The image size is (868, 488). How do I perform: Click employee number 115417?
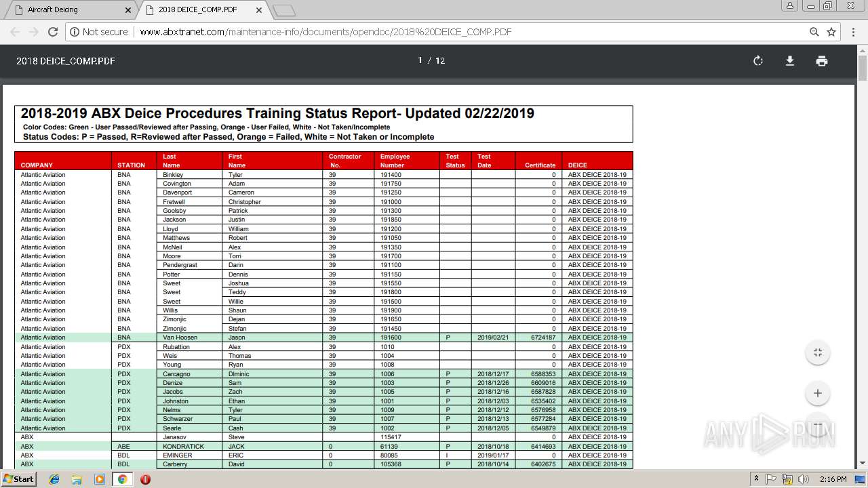(x=391, y=437)
